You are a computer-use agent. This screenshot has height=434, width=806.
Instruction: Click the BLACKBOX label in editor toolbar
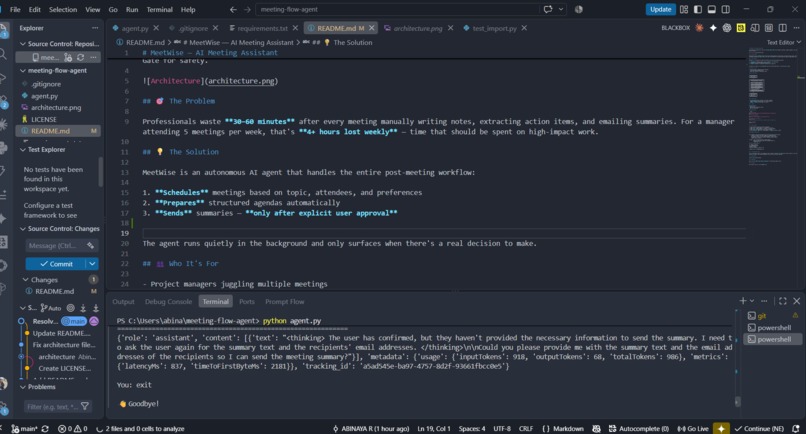675,28
